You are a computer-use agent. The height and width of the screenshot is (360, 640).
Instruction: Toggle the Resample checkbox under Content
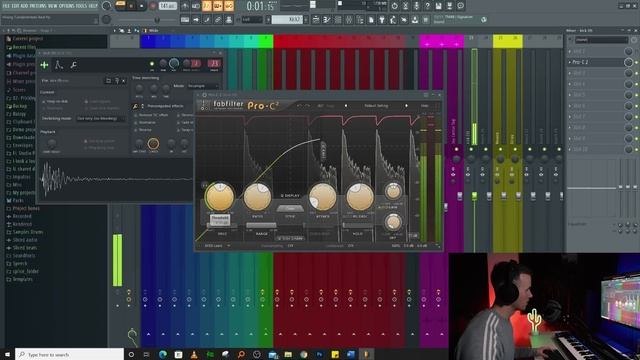(44, 108)
